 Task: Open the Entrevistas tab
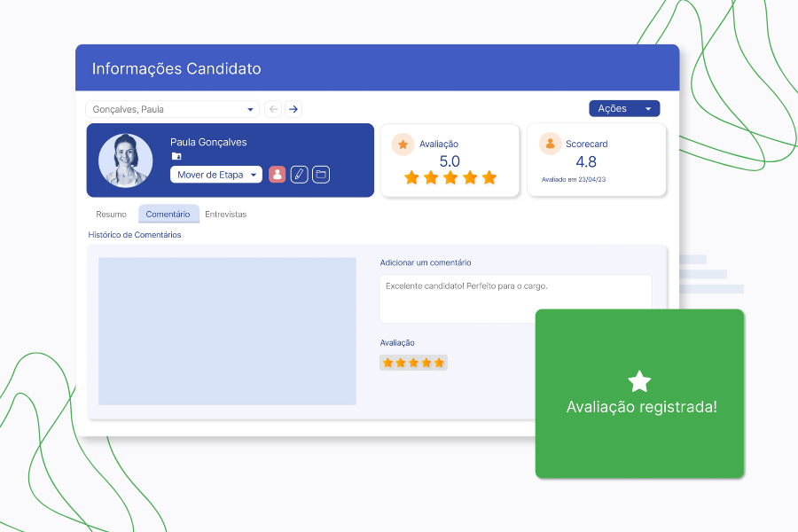[x=226, y=215]
